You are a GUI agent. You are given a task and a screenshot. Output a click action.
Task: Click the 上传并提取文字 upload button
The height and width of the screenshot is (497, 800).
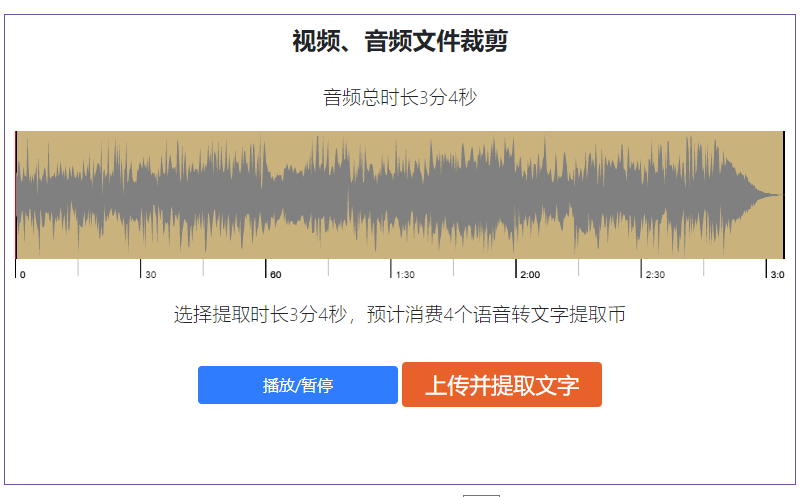coord(502,385)
